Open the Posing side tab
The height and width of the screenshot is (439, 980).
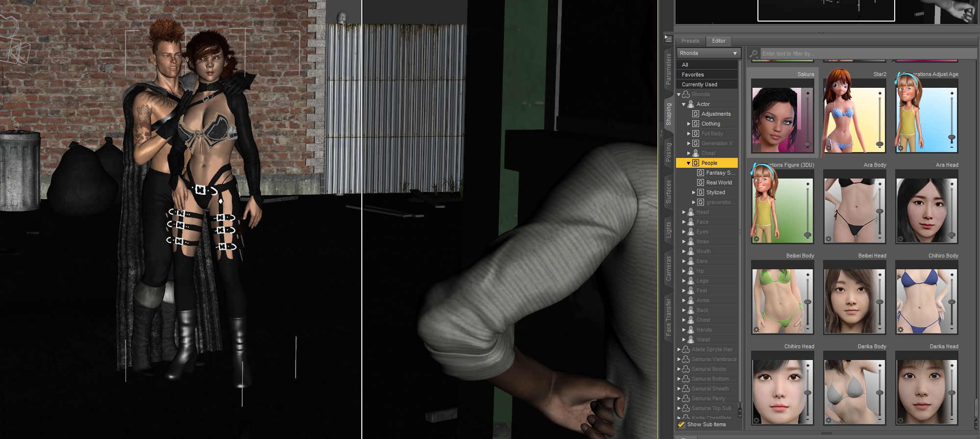point(668,152)
